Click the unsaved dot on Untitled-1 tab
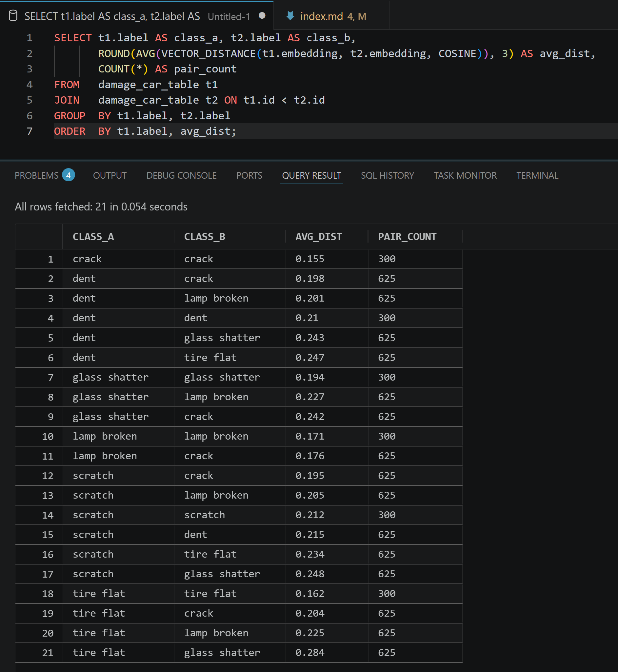This screenshot has height=672, width=618. [262, 15]
